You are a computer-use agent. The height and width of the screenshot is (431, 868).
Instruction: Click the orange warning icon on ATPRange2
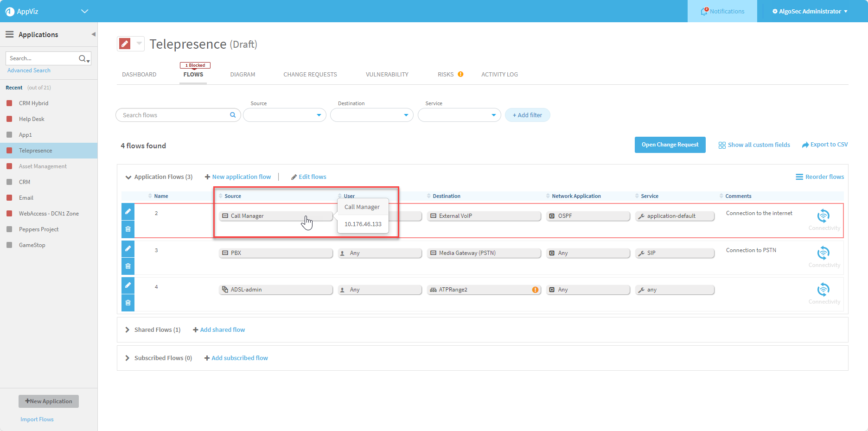coord(535,290)
